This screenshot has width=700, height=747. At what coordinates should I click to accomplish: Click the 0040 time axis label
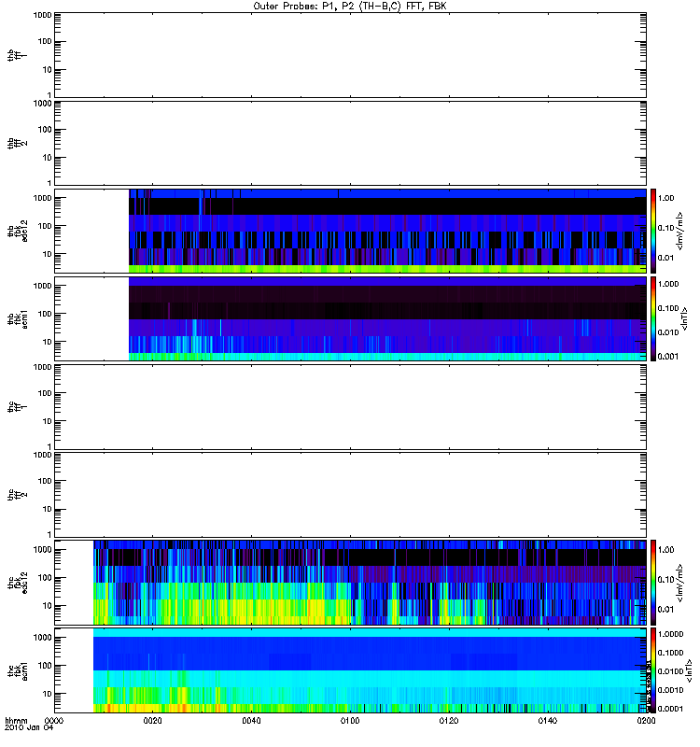coord(251,721)
